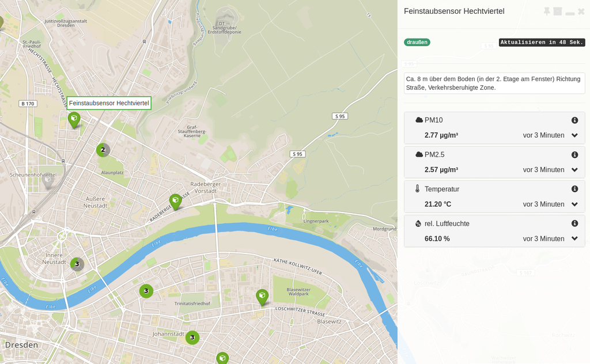Open info for PM10 measurement
Screen dimensions: 590x364
(x=574, y=120)
